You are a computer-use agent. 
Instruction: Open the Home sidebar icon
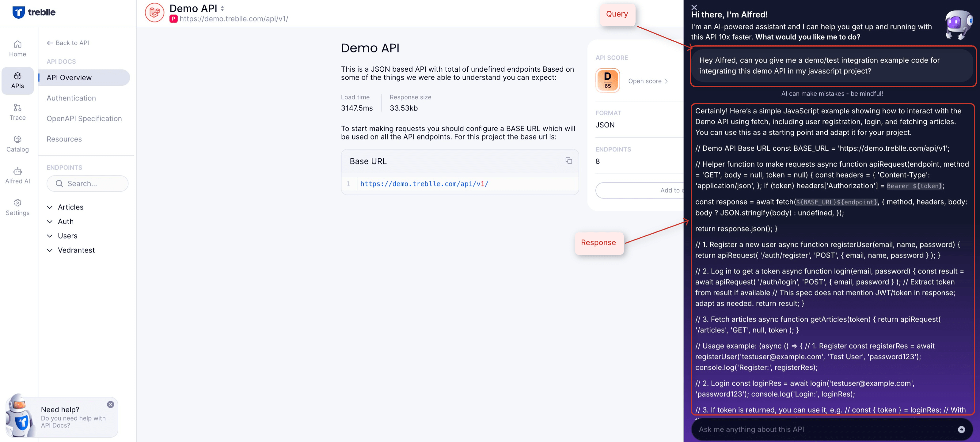pyautogui.click(x=17, y=49)
